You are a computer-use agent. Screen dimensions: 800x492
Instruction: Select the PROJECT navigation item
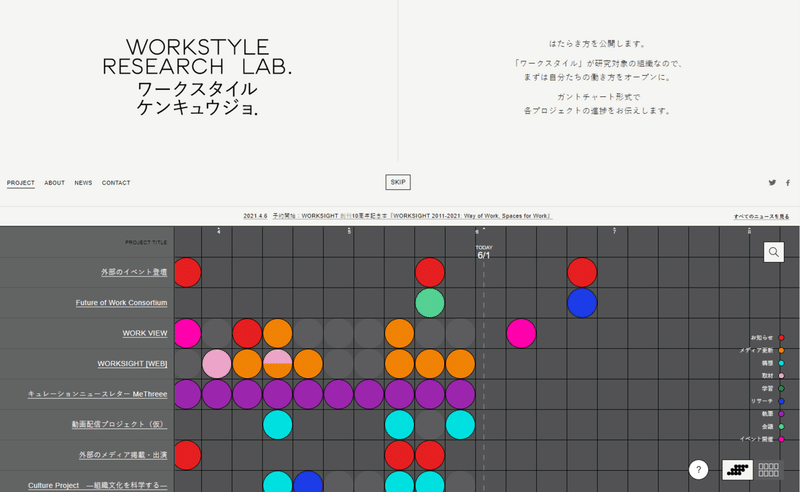[x=20, y=183]
